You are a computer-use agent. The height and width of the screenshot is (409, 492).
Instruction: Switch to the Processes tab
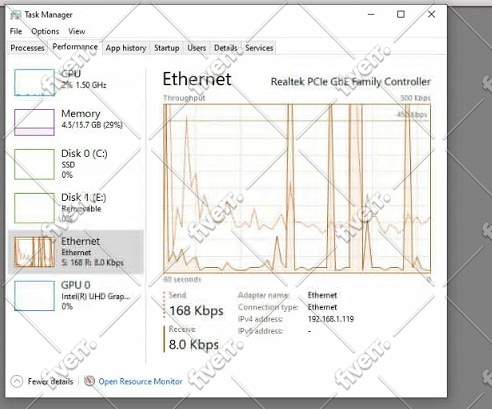click(x=27, y=48)
